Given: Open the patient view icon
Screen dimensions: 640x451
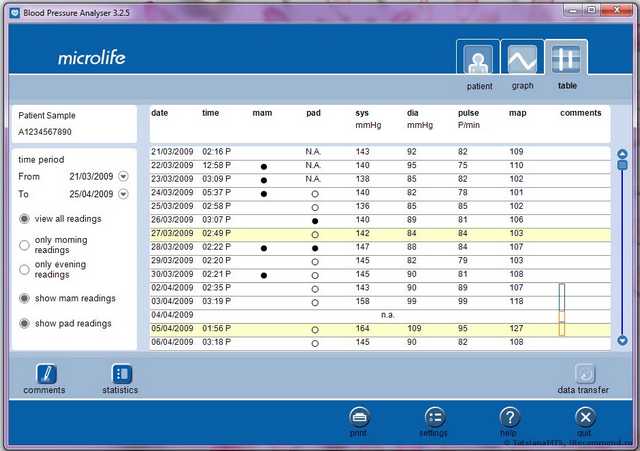Looking at the screenshot, I should pyautogui.click(x=478, y=58).
